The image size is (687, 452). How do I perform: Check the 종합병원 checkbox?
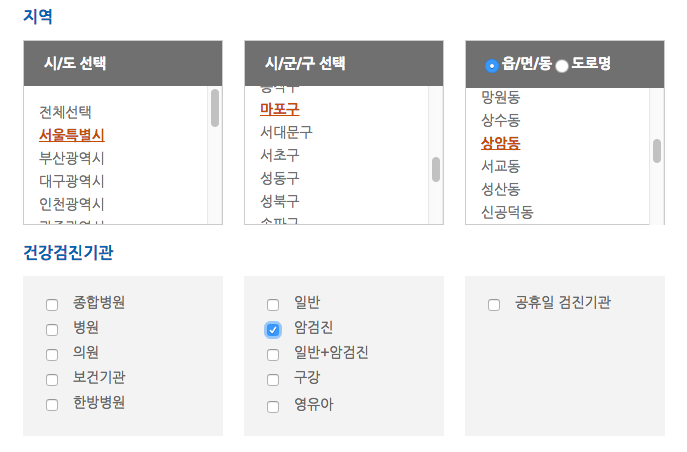[52, 305]
